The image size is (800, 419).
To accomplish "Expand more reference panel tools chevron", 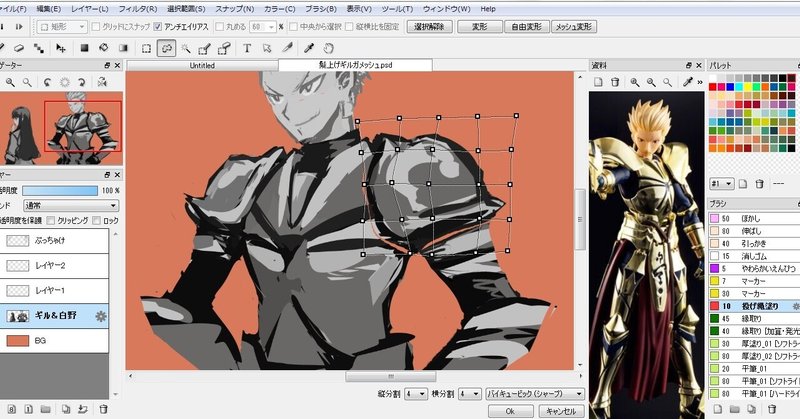I will click(700, 82).
